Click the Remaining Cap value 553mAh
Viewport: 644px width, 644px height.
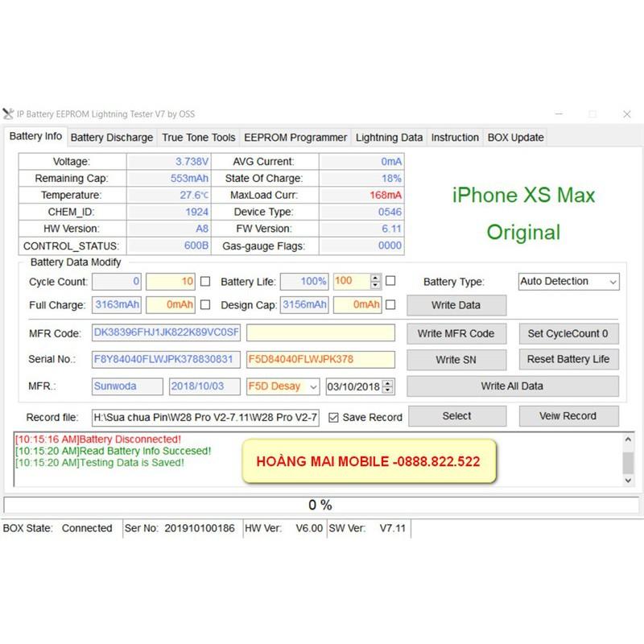169,178
